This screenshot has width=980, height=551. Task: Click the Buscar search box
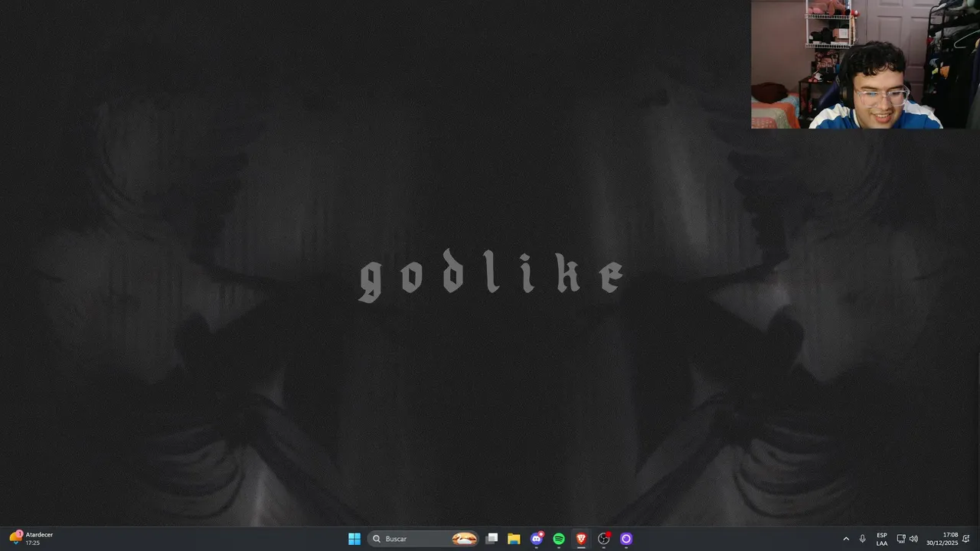[423, 539]
